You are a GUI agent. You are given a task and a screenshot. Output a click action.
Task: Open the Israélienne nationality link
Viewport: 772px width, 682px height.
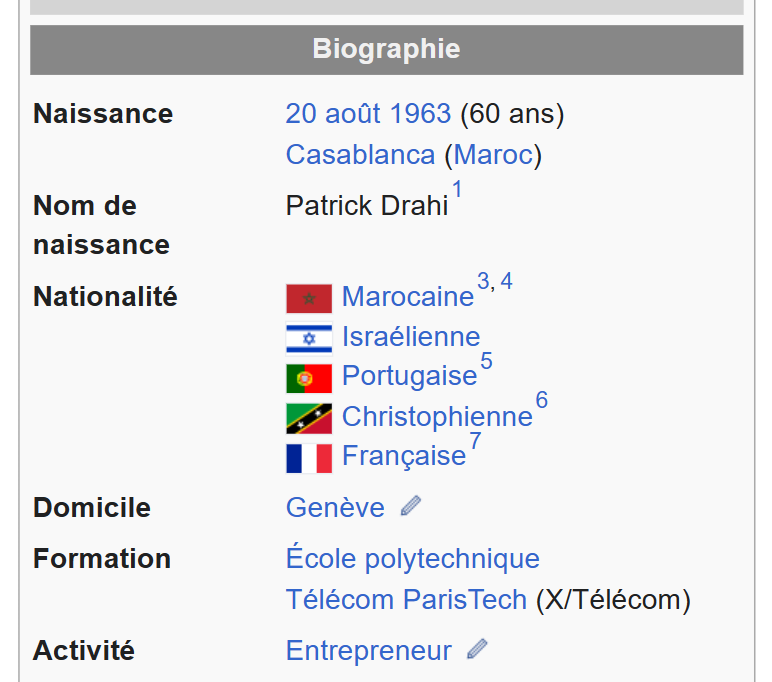(410, 337)
